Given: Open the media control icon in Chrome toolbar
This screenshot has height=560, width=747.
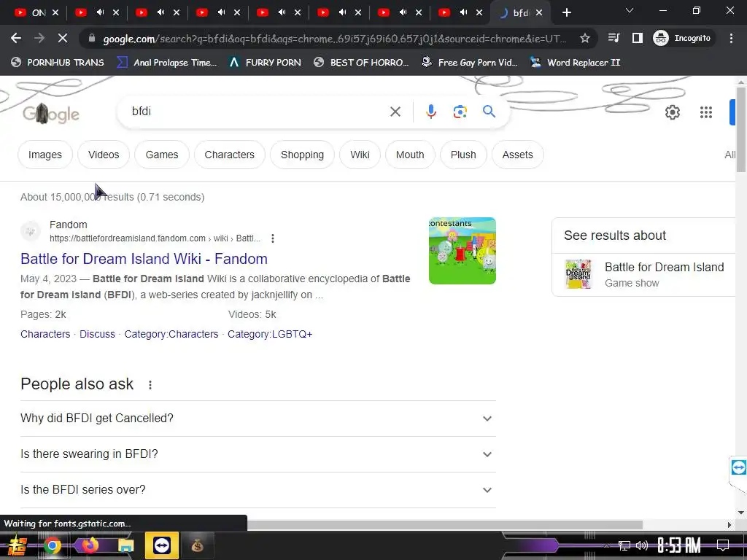Looking at the screenshot, I should point(614,38).
